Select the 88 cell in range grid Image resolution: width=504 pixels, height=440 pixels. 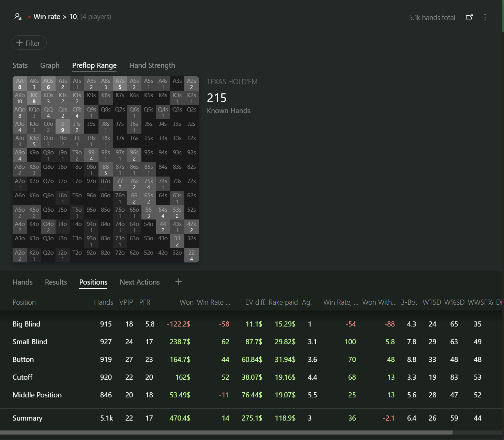[106, 169]
